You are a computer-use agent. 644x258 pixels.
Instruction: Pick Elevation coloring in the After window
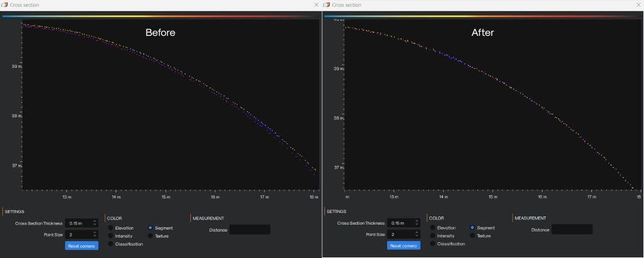pos(433,228)
